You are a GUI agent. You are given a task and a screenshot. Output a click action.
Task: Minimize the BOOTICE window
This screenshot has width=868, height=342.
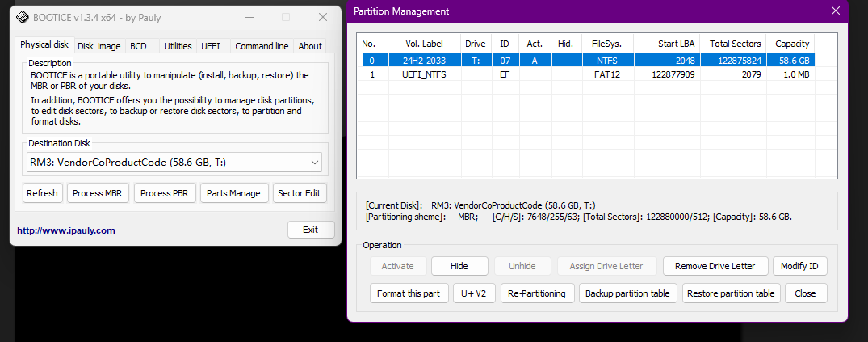coord(249,17)
